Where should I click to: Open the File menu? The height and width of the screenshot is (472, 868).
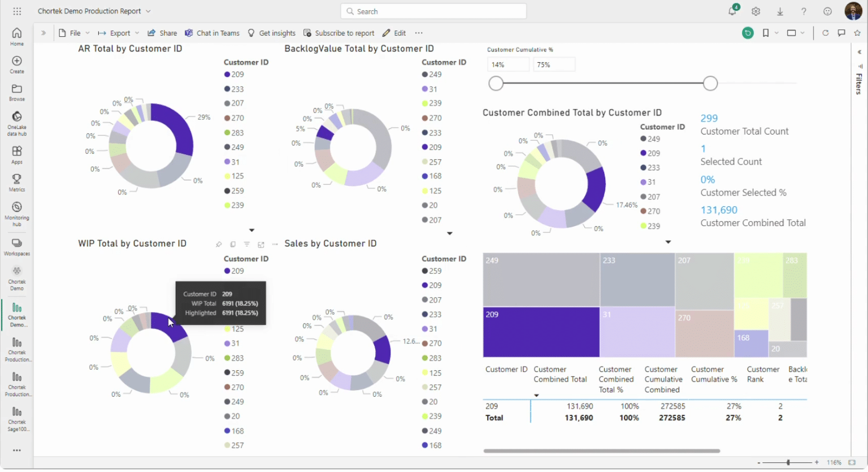[75, 33]
